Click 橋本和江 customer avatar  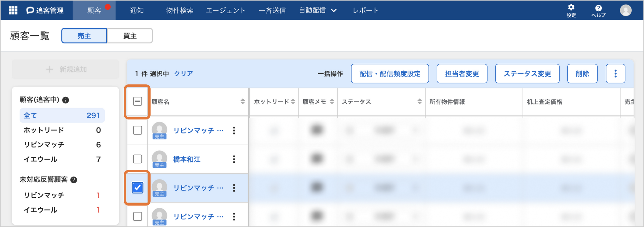click(159, 159)
